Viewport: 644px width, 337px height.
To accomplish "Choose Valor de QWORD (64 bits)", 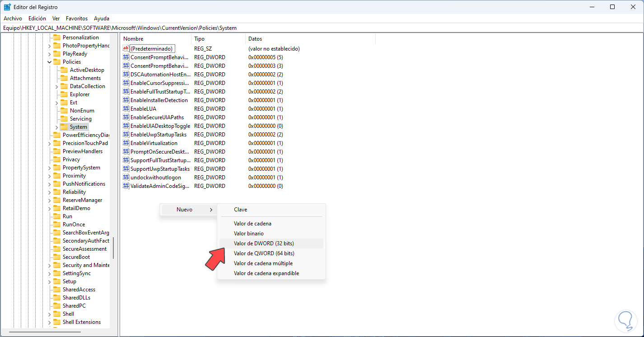I will coord(271,253).
